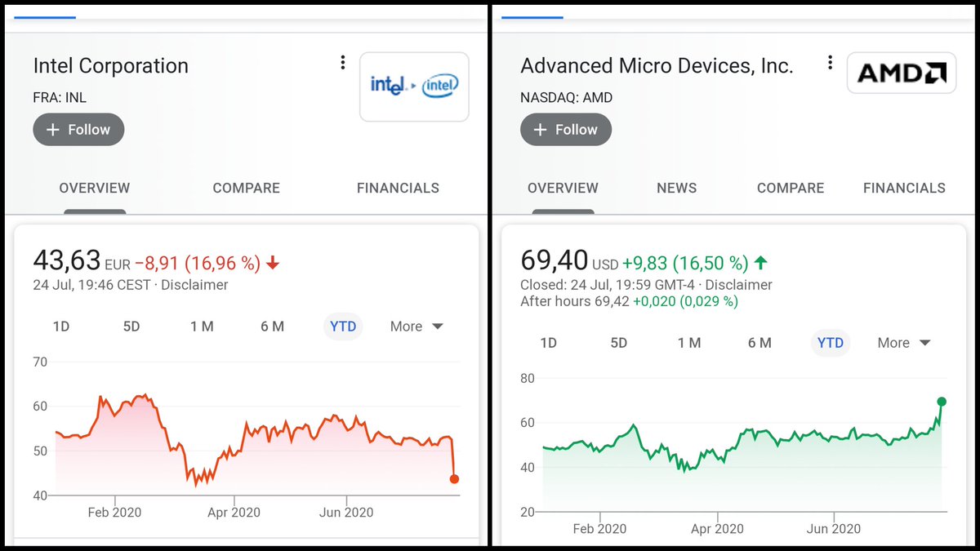Screen dimensions: 980x551
Task: Open the three-dot menu beside Advanced Micro Devices
Action: tap(830, 63)
